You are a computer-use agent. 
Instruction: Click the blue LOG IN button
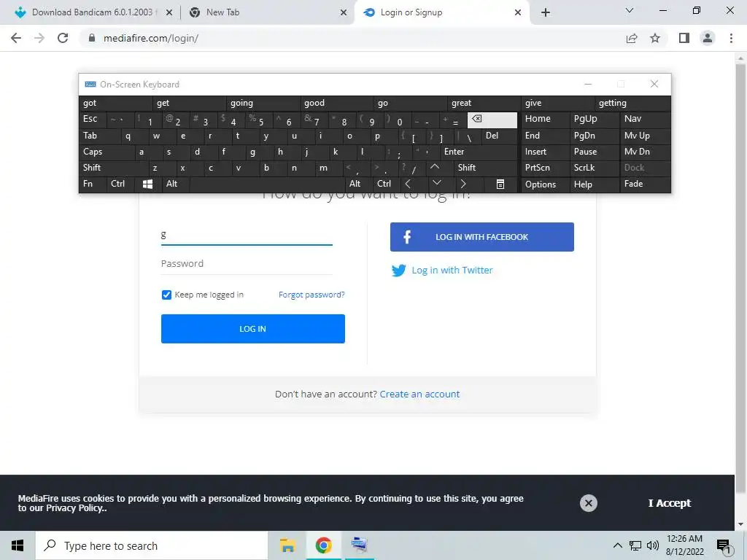pos(253,329)
